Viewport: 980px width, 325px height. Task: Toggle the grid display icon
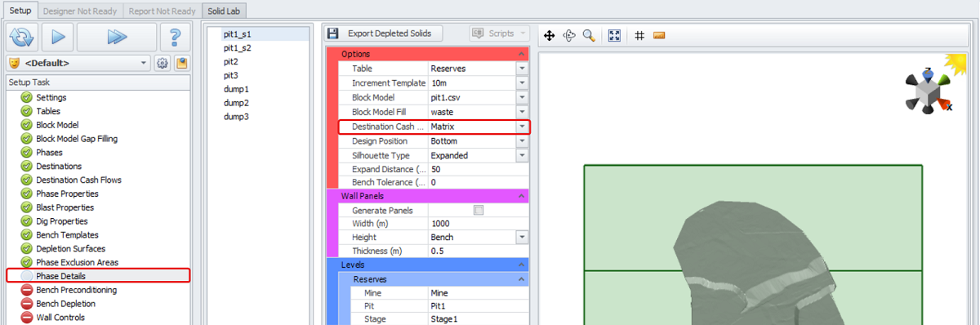pyautogui.click(x=639, y=36)
